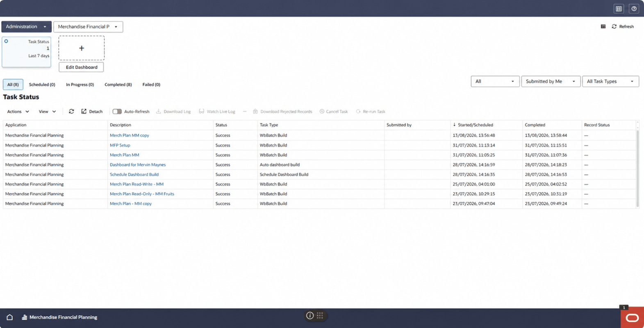Screen dimensions: 644x328
Task: Click Watch Live Log toolbar item
Action: point(217,112)
